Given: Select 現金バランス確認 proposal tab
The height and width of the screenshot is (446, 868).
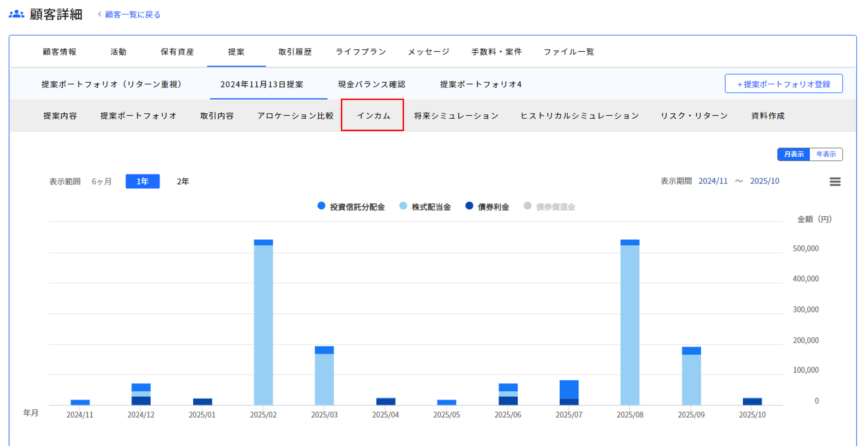Looking at the screenshot, I should 371,84.
